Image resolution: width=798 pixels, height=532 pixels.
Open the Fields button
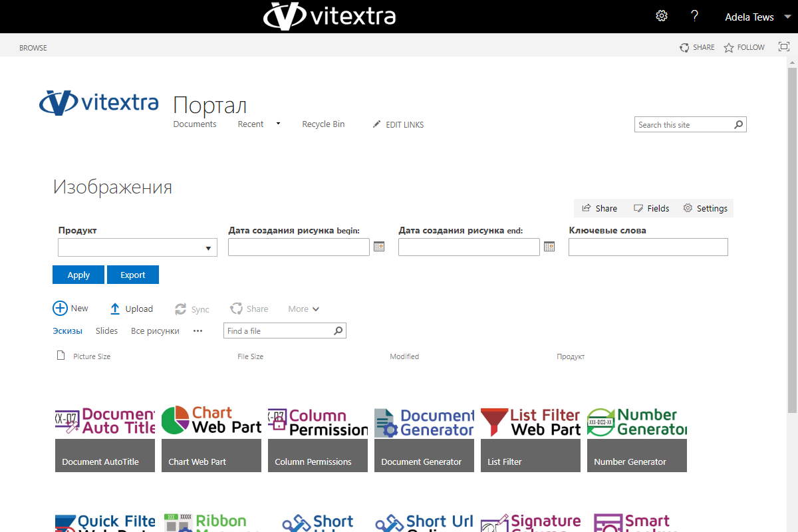coord(652,208)
